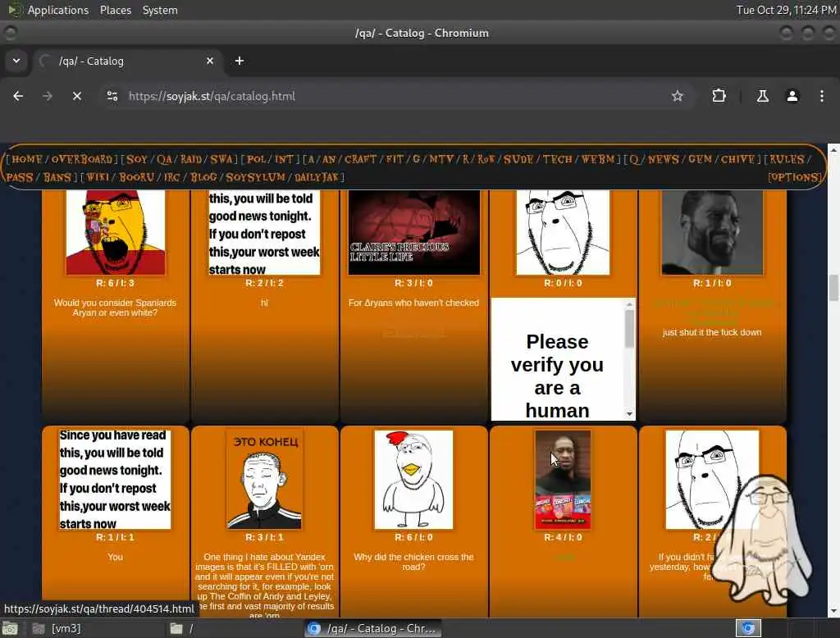Screen dimensions: 840x638
Task: Open the BLOG link
Action: pyautogui.click(x=203, y=177)
